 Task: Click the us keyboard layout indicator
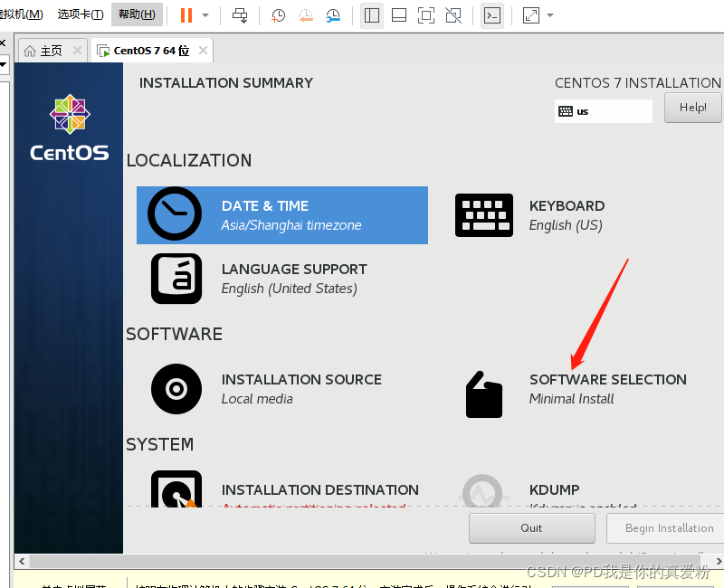[603, 111]
